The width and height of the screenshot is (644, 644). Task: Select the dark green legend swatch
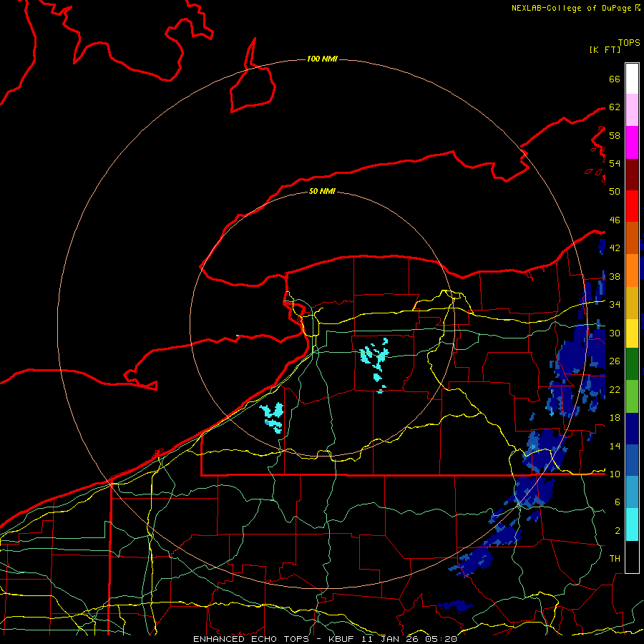point(632,364)
